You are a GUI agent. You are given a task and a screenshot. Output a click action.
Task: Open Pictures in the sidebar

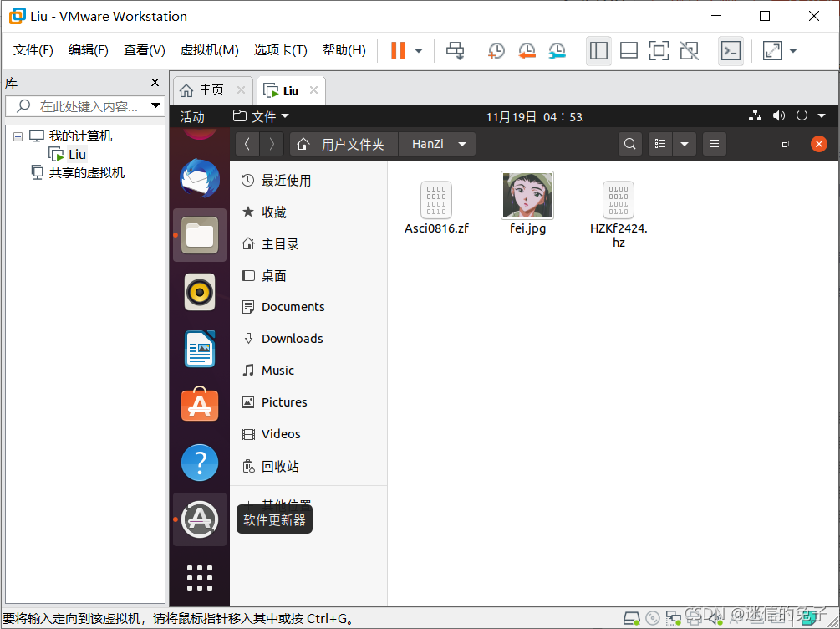(x=308, y=402)
